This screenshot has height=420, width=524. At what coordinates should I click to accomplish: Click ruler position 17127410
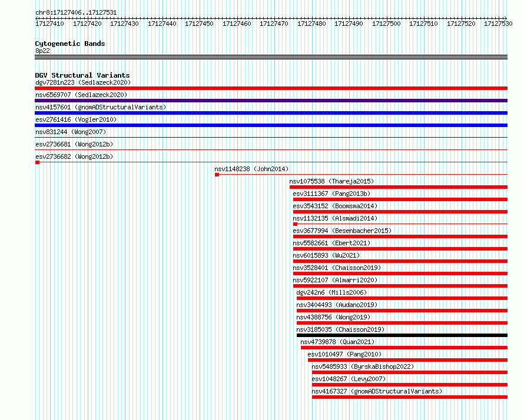point(49,24)
